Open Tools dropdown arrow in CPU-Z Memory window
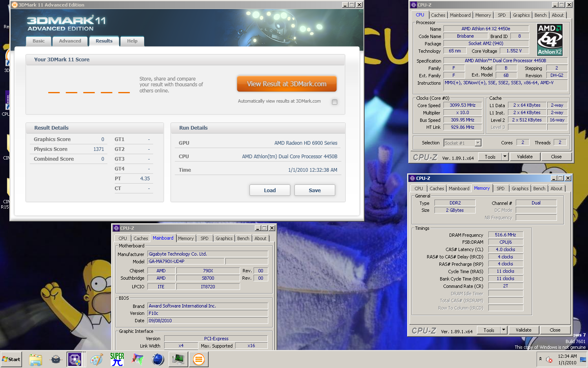The height and width of the screenshot is (368, 588). point(503,330)
